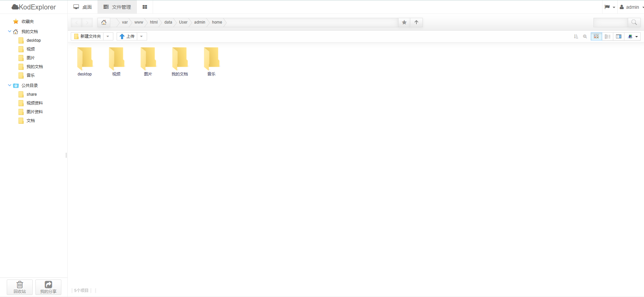
Task: Go back with the left arrow
Action: click(77, 22)
